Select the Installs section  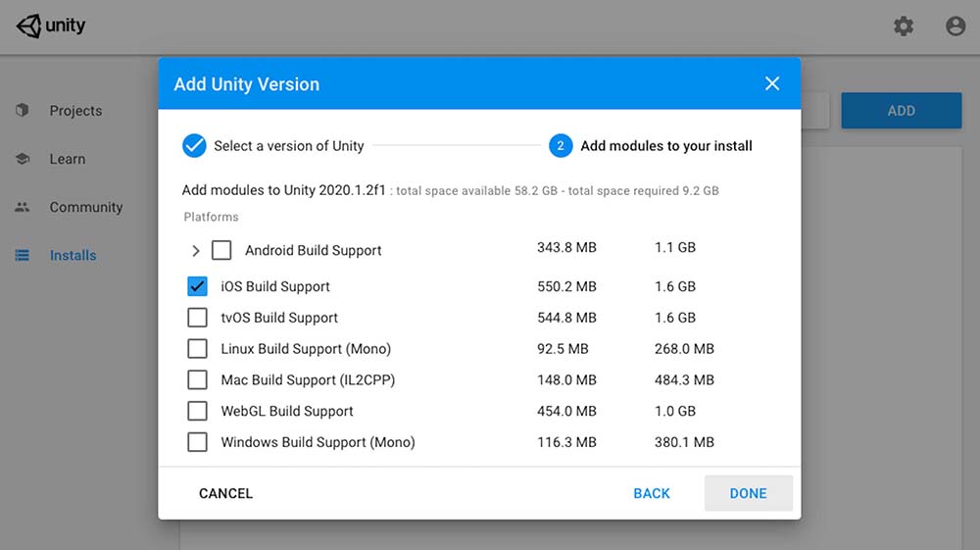pyautogui.click(x=73, y=255)
